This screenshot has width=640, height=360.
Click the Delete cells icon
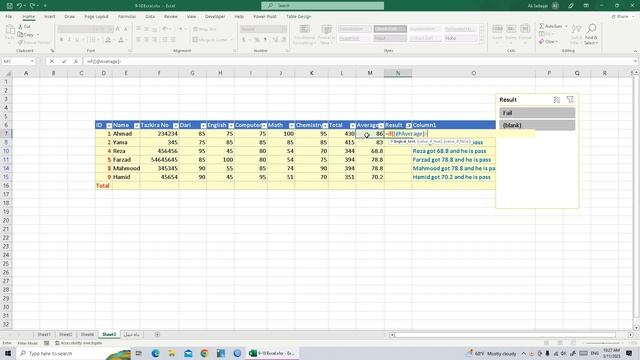(x=511, y=29)
